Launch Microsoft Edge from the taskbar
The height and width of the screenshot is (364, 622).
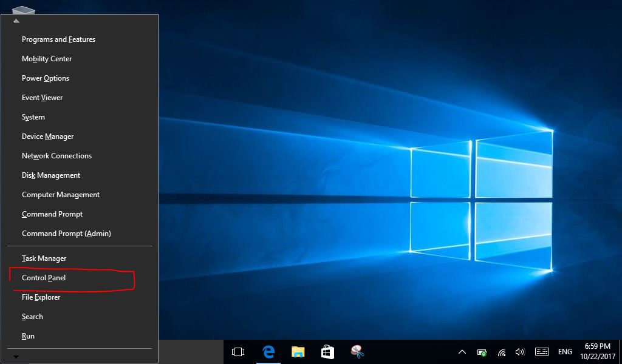(268, 352)
